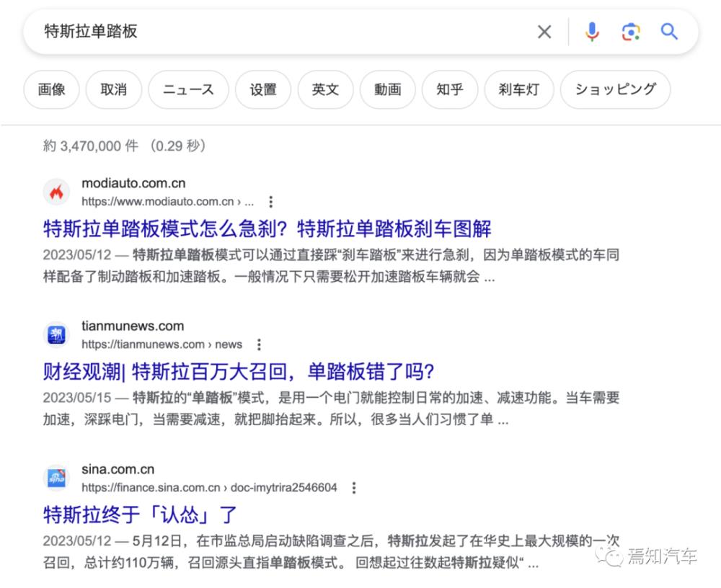
Task: Open the result 财经观潮| 特斯拉百万大召回
Action: tap(239, 372)
